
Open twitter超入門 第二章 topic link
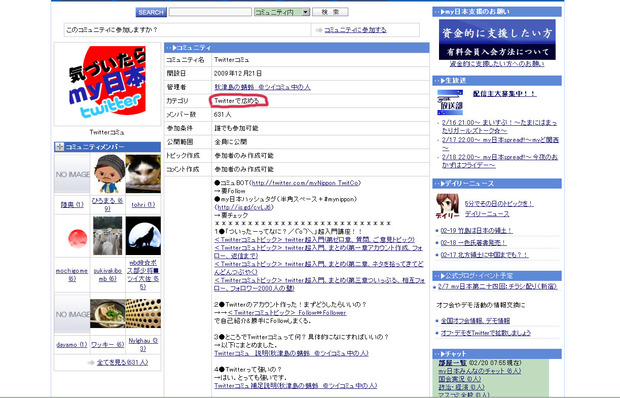click(x=319, y=268)
